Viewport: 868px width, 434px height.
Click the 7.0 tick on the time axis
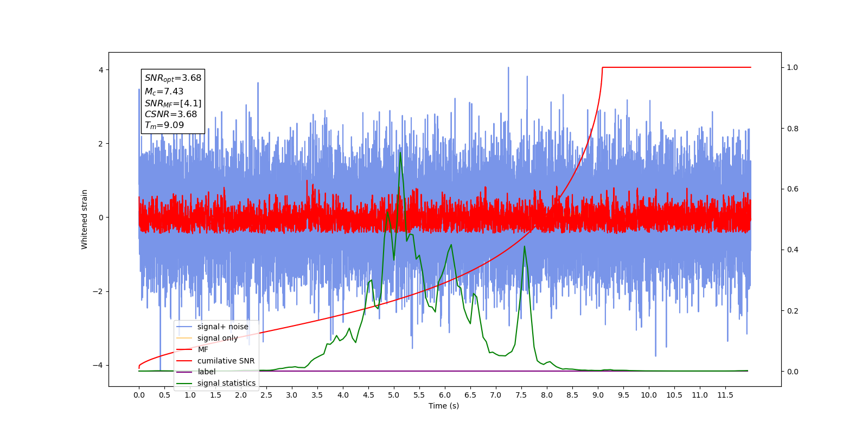(496, 395)
